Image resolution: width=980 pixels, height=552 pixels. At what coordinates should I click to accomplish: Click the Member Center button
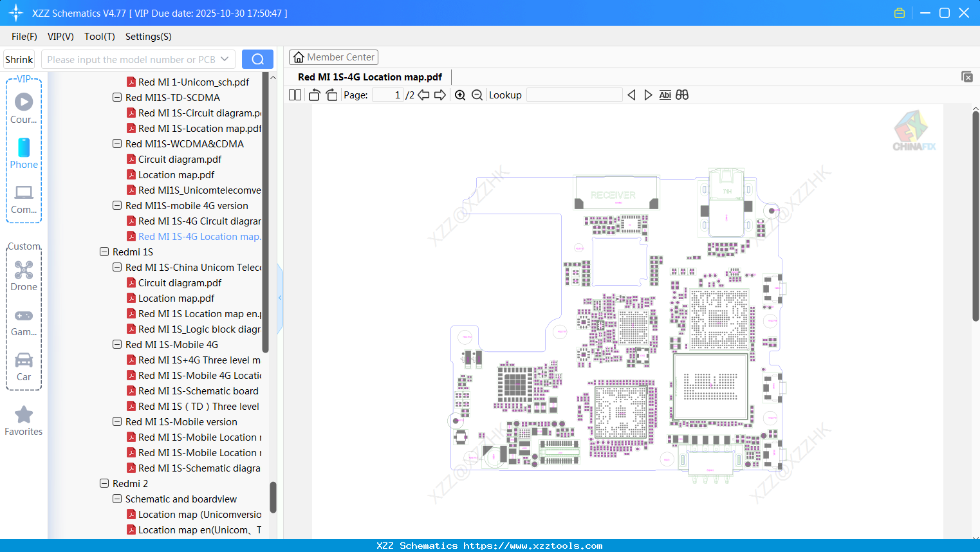click(x=333, y=57)
